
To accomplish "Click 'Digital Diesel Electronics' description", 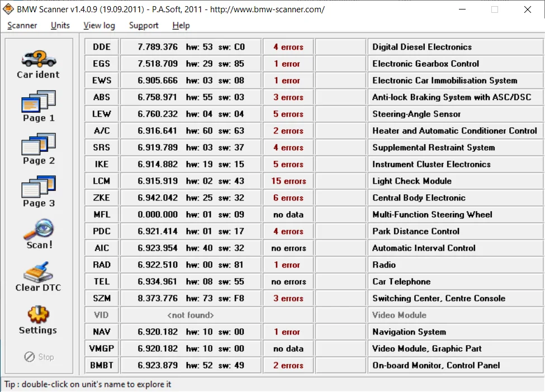I will (x=422, y=47).
